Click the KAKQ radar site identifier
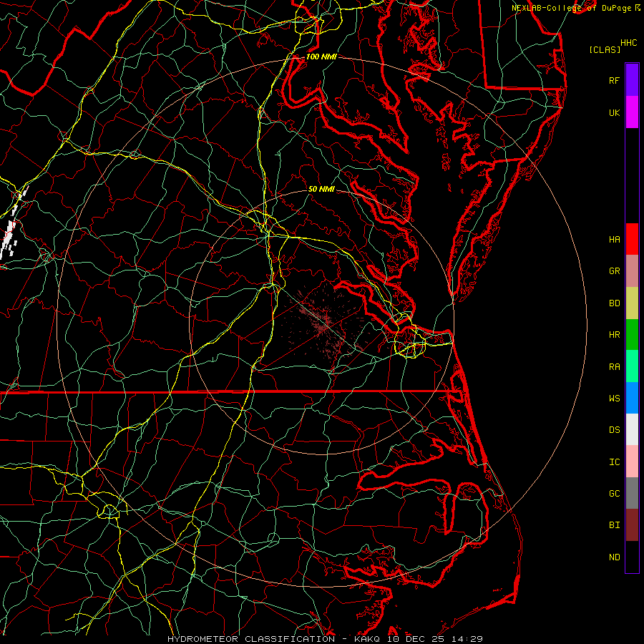 (367, 639)
